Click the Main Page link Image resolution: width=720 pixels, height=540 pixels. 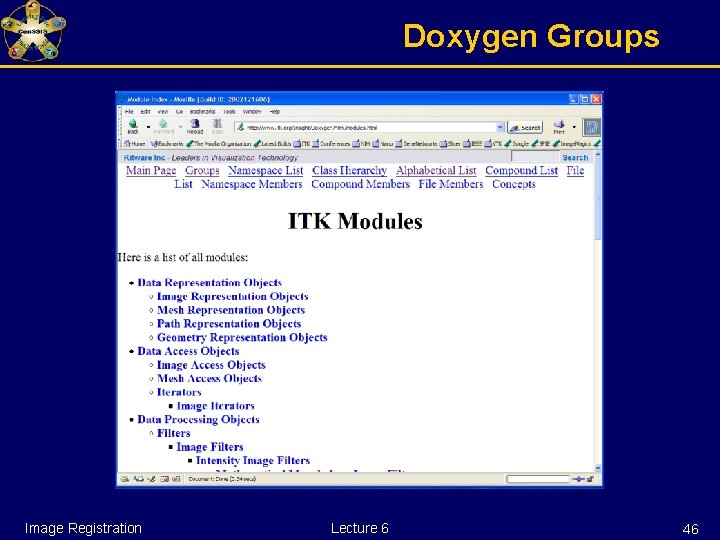click(x=151, y=170)
